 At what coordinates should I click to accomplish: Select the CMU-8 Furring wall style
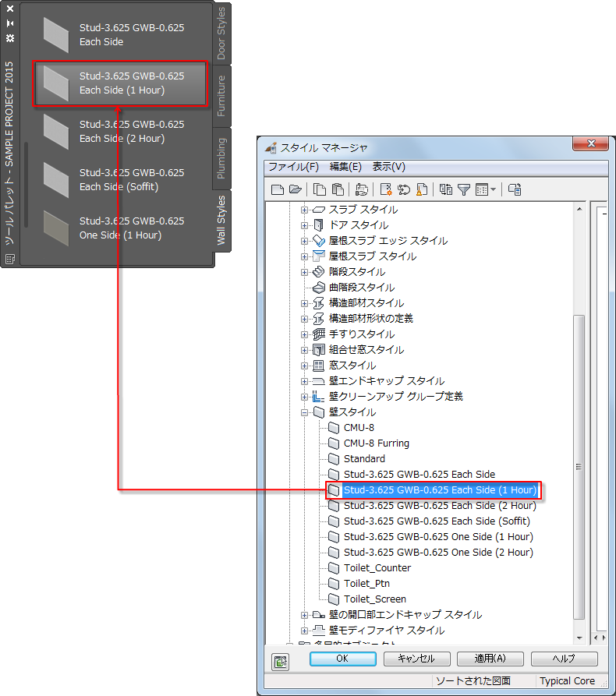(377, 443)
